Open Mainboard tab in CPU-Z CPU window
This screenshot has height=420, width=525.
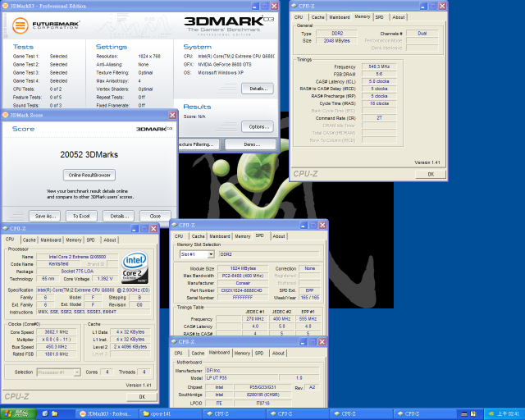[x=51, y=240]
